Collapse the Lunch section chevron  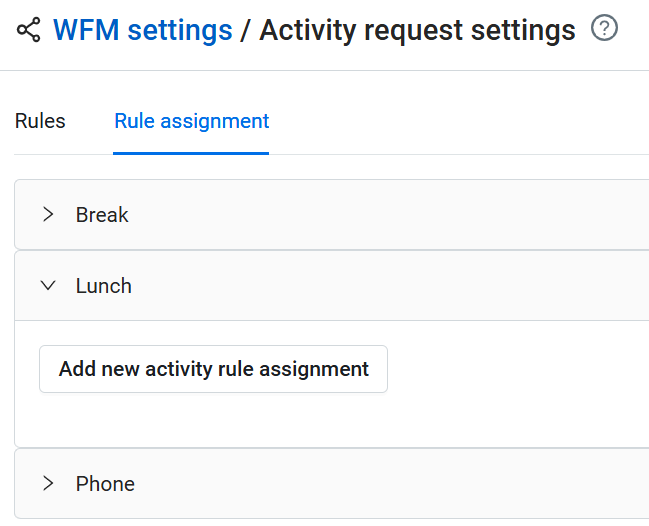(x=48, y=285)
